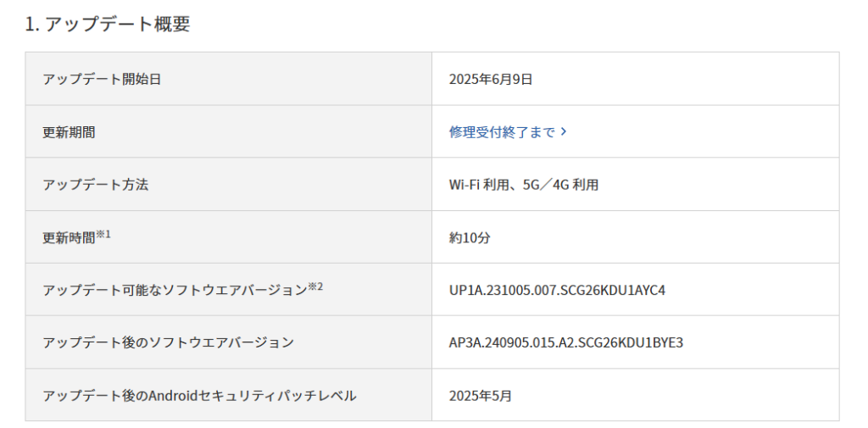Click the 更新時間 label text
This screenshot has width=868, height=428.
click(x=69, y=238)
